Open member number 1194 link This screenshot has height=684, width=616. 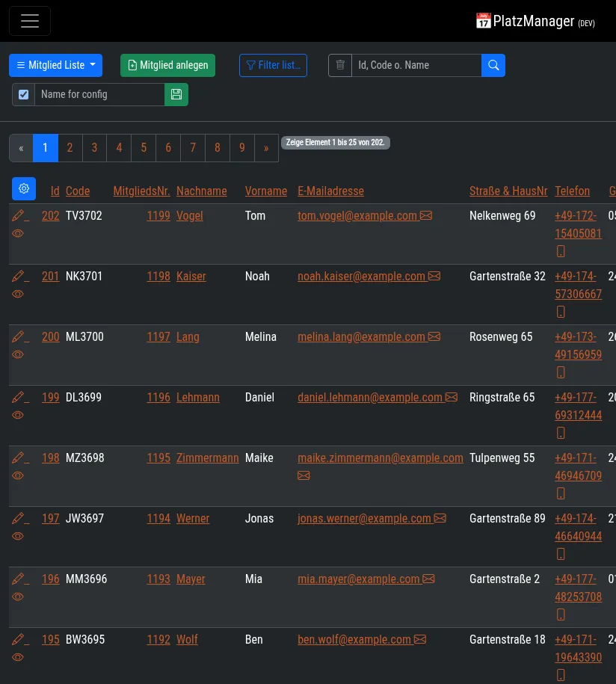pyautogui.click(x=158, y=519)
